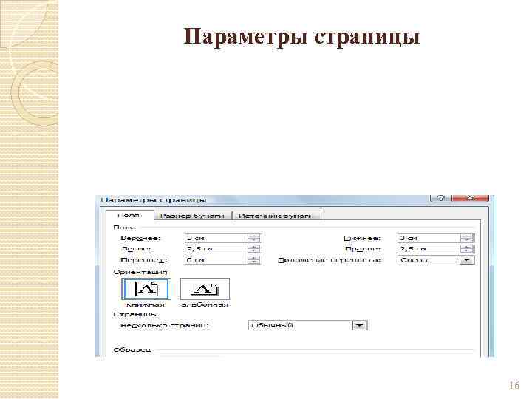Click the slide number 16

click(514, 386)
